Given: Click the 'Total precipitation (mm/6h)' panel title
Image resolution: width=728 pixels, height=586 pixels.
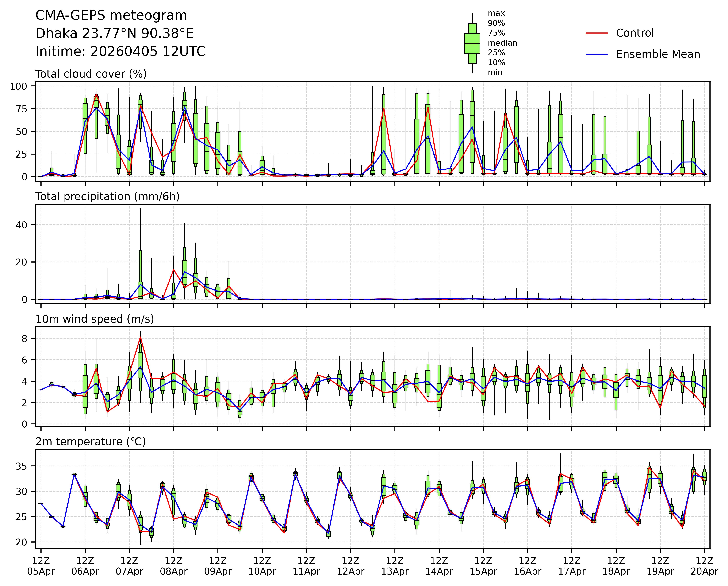Looking at the screenshot, I should click(x=107, y=196).
